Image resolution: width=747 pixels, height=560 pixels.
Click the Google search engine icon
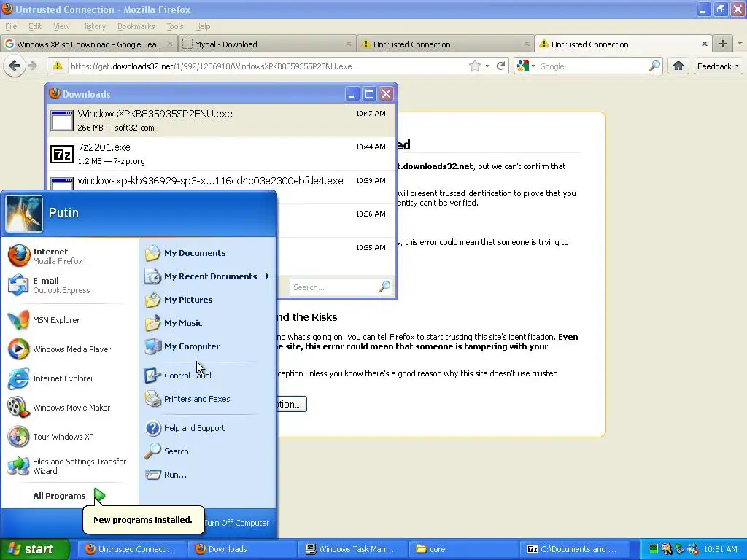(x=522, y=66)
